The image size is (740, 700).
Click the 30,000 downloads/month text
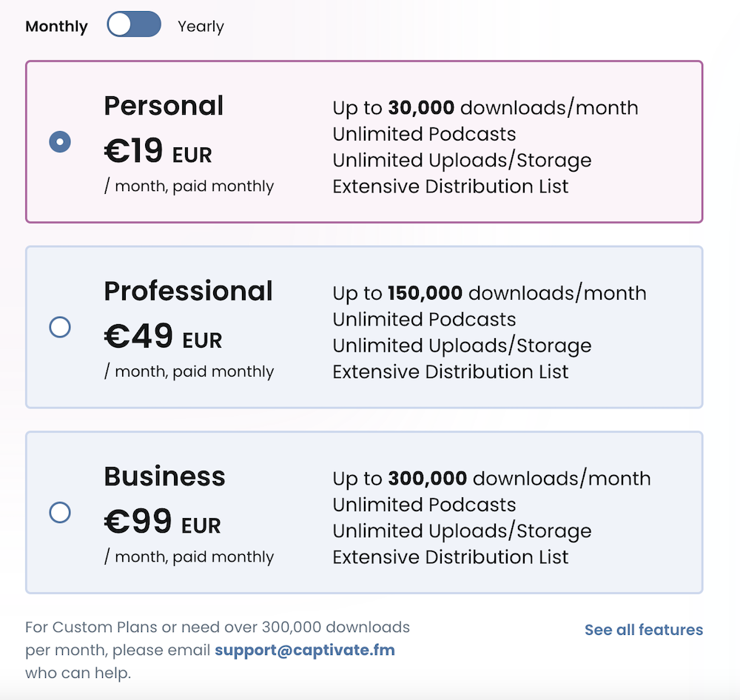tap(485, 108)
